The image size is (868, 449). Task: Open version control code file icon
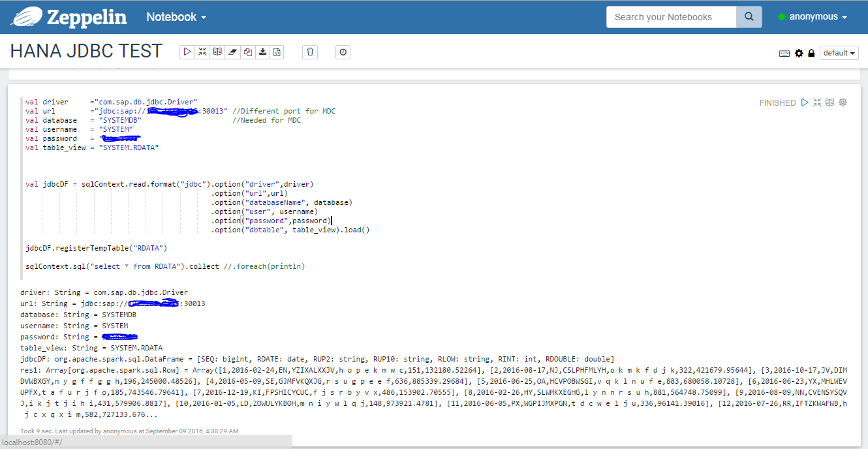click(x=277, y=52)
